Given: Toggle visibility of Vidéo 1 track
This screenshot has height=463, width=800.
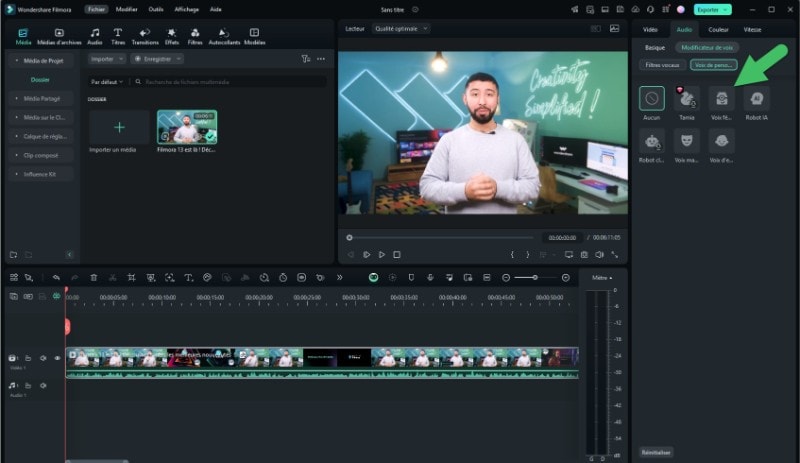Looking at the screenshot, I should point(57,358).
